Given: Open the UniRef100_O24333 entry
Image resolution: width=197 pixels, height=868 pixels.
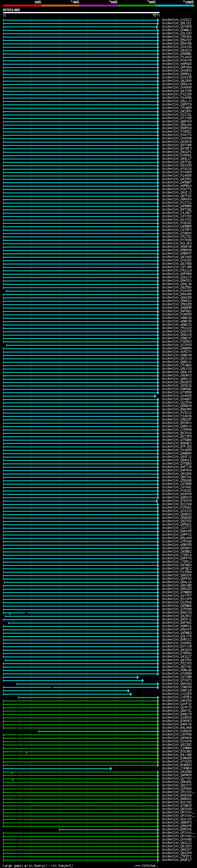Looking at the screenshot, I should 176,511.
